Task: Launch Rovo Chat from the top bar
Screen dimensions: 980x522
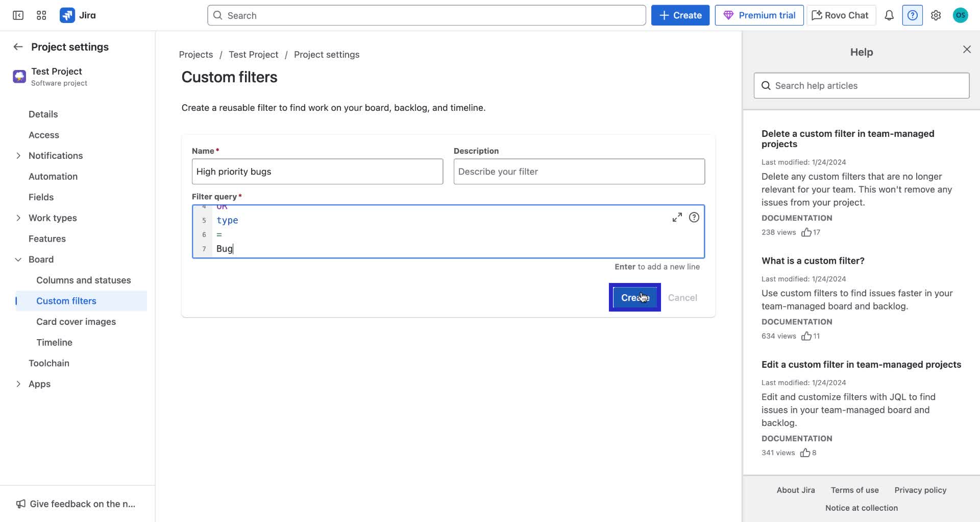Action: pos(840,15)
